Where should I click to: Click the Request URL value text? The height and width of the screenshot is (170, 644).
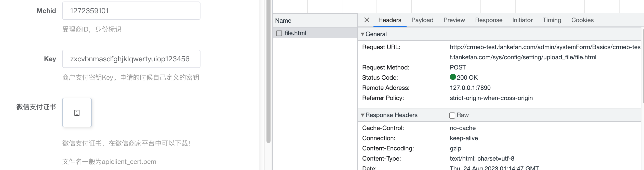click(545, 52)
